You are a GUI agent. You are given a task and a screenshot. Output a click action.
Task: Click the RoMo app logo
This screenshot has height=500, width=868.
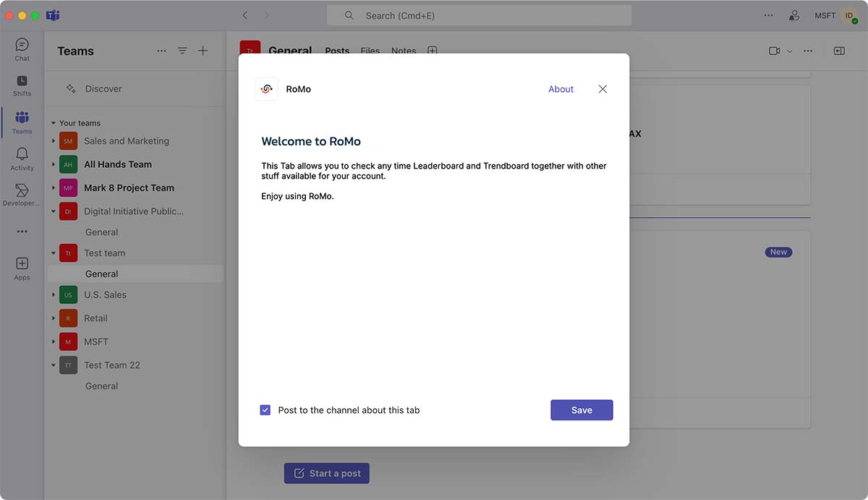[x=266, y=89]
